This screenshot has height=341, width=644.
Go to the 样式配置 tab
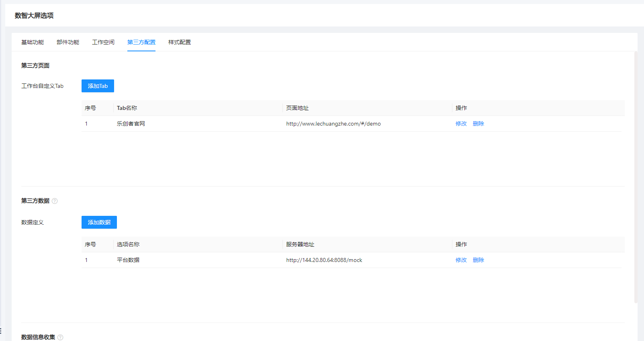[180, 42]
